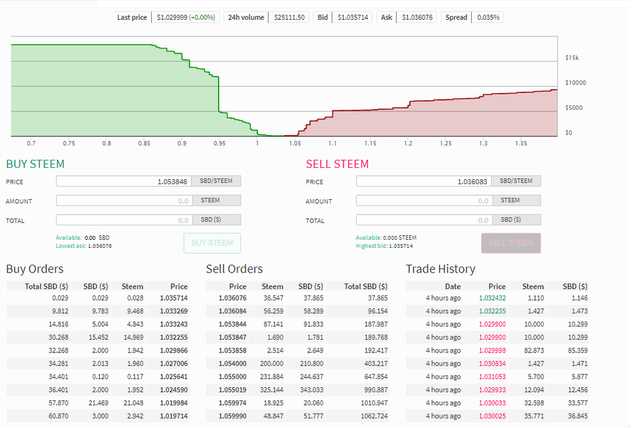Viewport: 640px width, 428px height.
Task: Select sell order priced 1.054000
Action: [298, 364]
